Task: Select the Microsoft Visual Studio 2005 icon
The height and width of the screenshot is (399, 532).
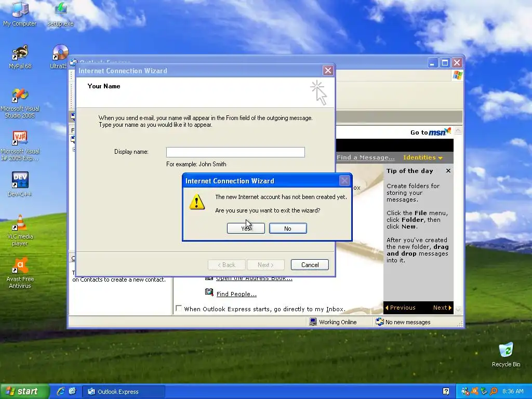Action: pyautogui.click(x=20, y=103)
